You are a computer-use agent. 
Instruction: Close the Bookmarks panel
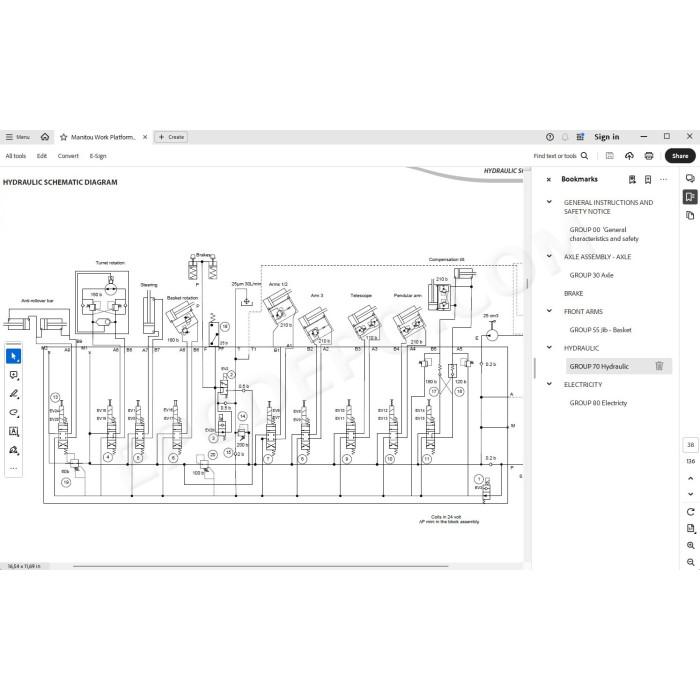tap(549, 179)
